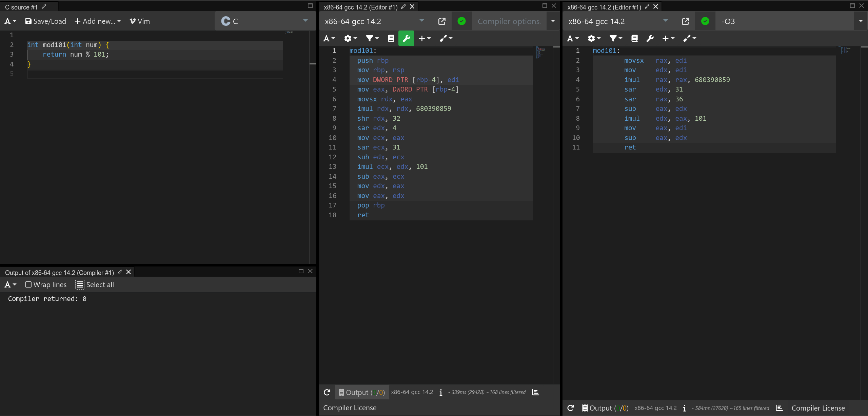Image resolution: width=868 pixels, height=416 pixels.
Task: Open Save/Load dialog in source editor
Action: pyautogui.click(x=46, y=21)
